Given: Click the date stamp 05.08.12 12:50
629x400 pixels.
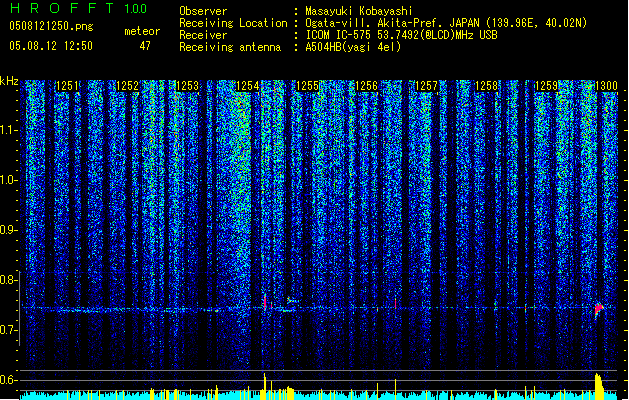Looking at the screenshot, I should (x=51, y=46).
